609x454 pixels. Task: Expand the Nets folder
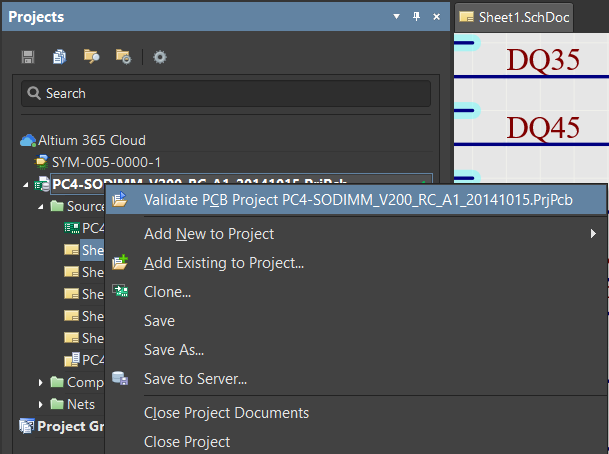(x=40, y=404)
